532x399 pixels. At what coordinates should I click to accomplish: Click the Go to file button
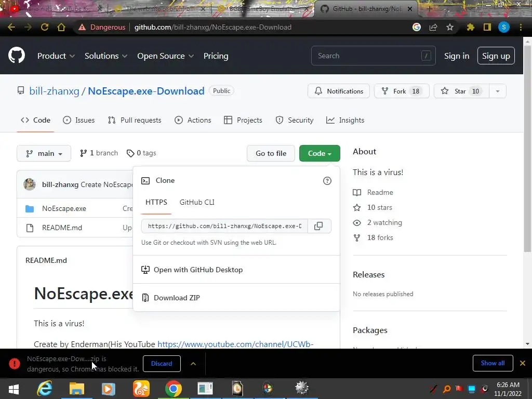click(271, 153)
